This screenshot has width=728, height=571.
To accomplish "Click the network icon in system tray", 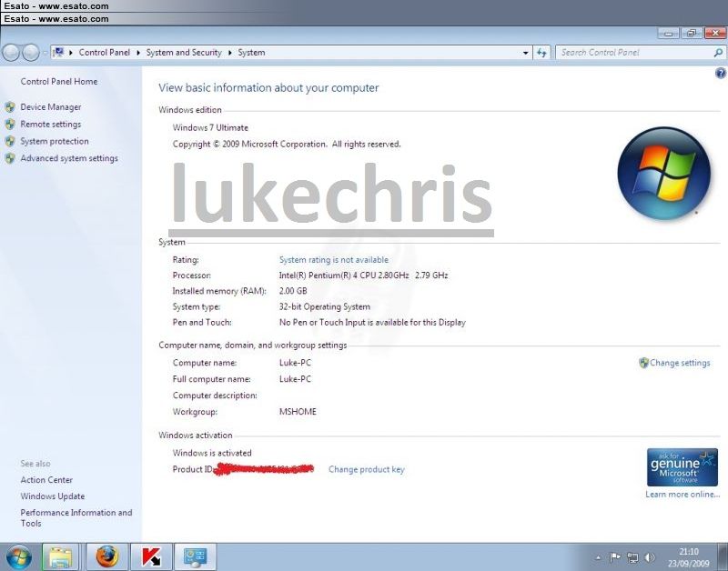I will [632, 557].
